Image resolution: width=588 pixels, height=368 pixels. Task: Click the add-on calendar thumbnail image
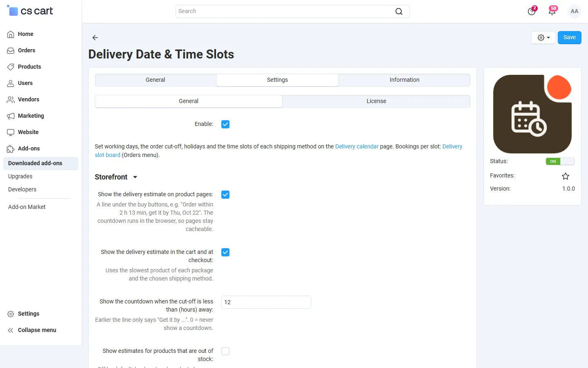pyautogui.click(x=532, y=114)
